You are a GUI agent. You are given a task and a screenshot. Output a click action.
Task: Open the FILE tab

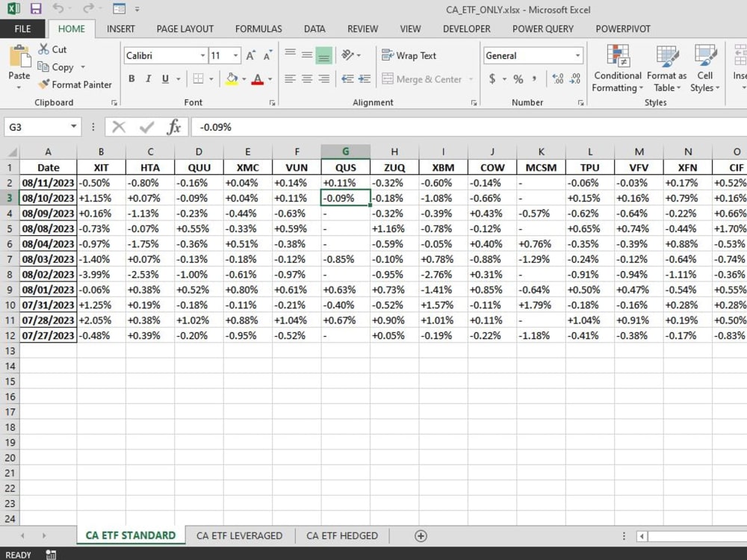coord(22,28)
